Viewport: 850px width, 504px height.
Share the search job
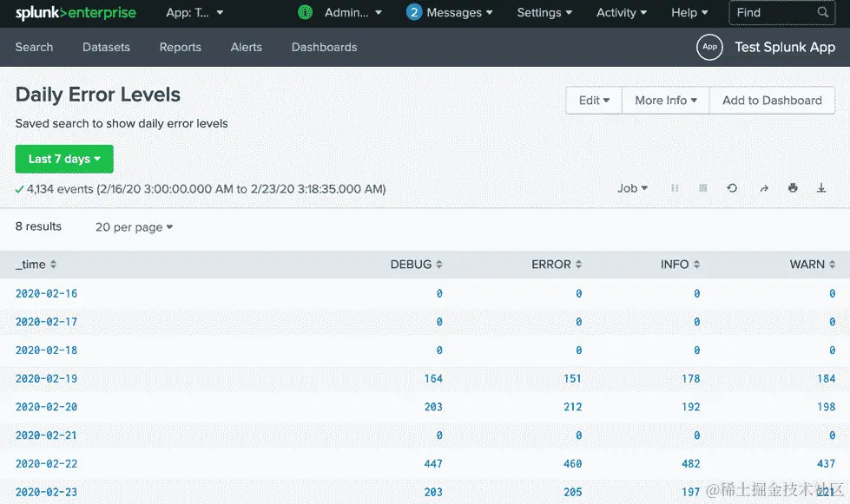click(763, 188)
